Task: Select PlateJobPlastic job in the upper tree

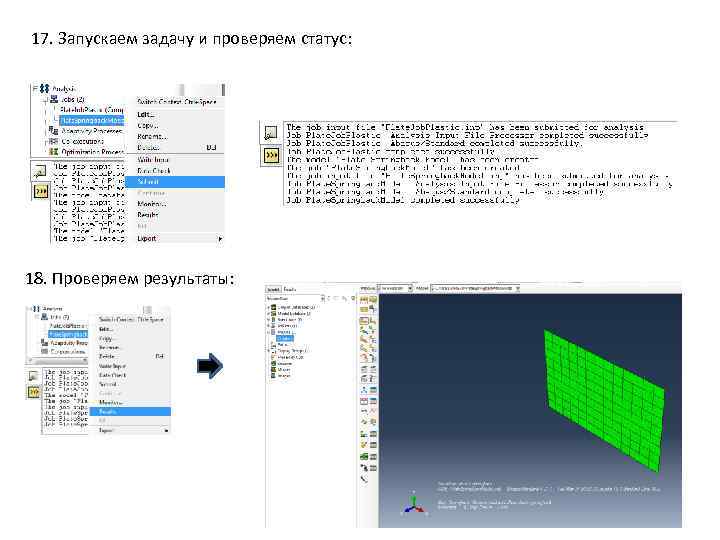Action: pyautogui.click(x=91, y=110)
